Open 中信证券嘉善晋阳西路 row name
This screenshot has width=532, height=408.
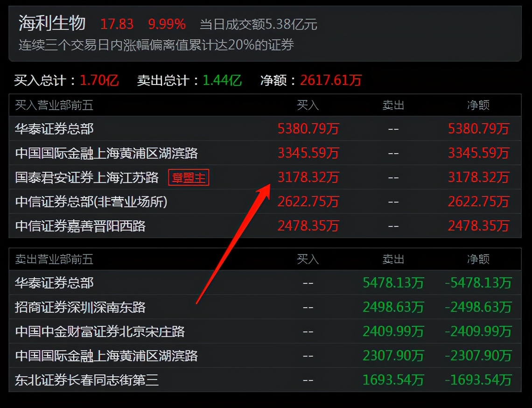point(80,226)
